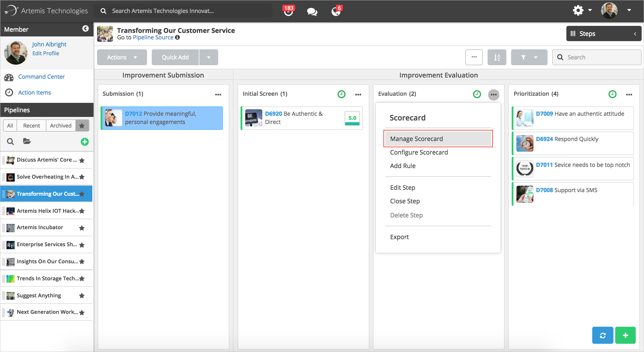Collapse the Member sidebar panel
This screenshot has height=352, width=644.
(85, 29)
